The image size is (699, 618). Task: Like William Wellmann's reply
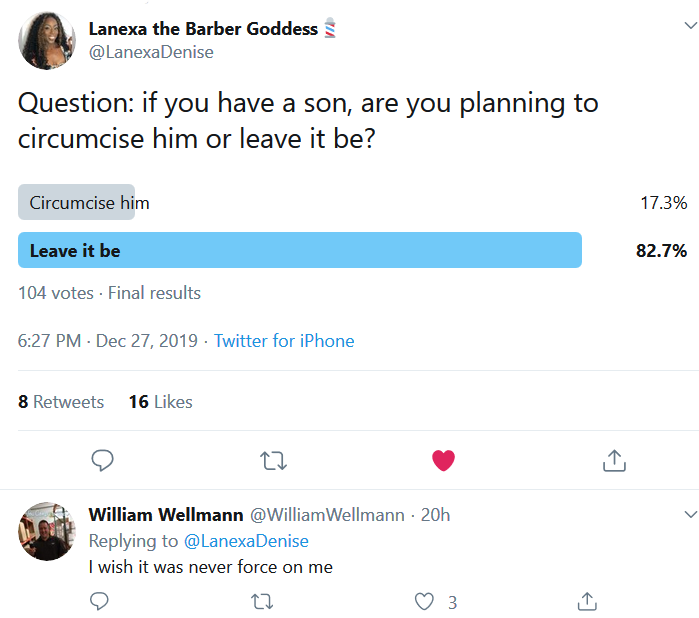(425, 601)
